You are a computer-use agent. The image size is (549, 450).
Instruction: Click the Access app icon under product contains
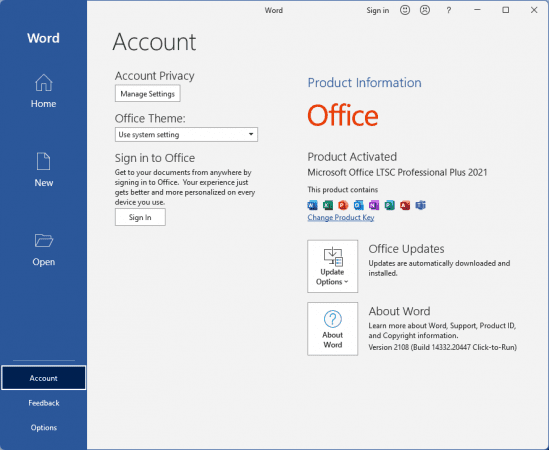point(405,205)
